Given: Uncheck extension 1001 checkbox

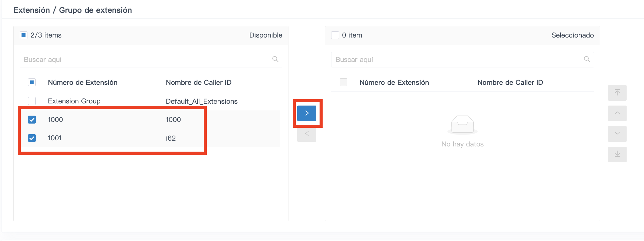Looking at the screenshot, I should point(32,138).
